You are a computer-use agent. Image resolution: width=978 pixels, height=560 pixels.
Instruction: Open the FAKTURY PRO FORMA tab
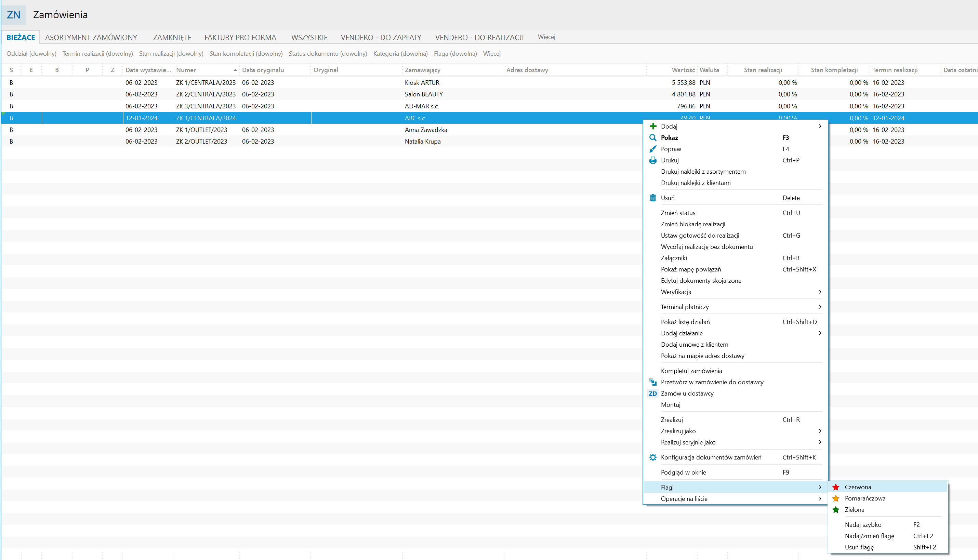point(240,37)
